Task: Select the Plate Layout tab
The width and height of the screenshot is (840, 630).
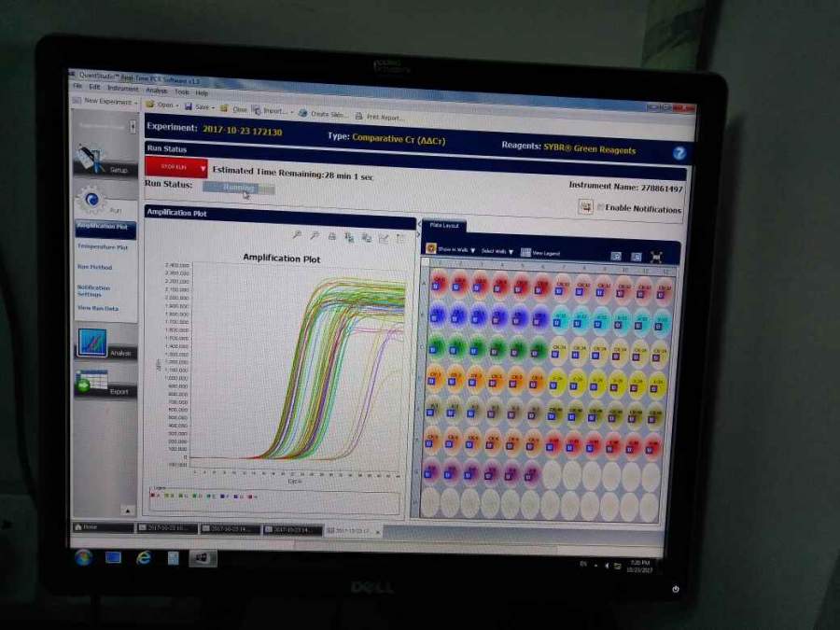Action: (x=443, y=226)
